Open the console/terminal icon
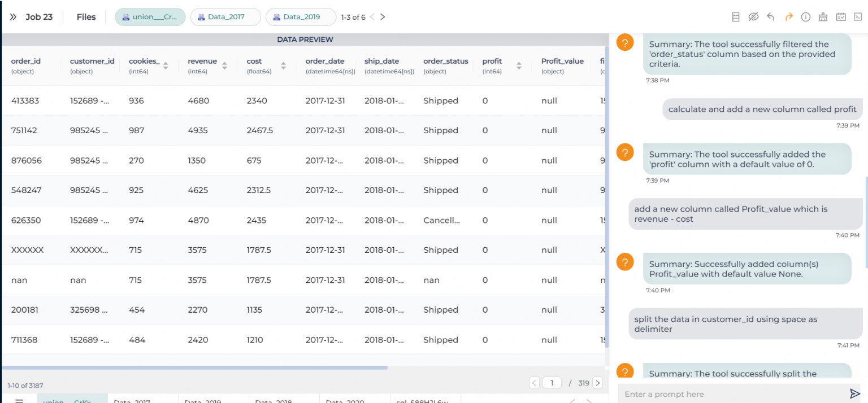This screenshot has width=868, height=403. pyautogui.click(x=858, y=17)
